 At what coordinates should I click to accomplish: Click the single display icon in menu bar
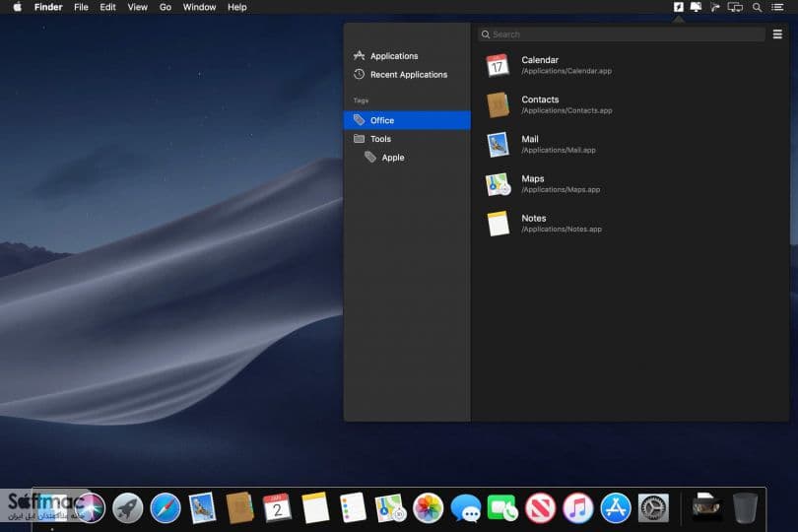coord(696,7)
